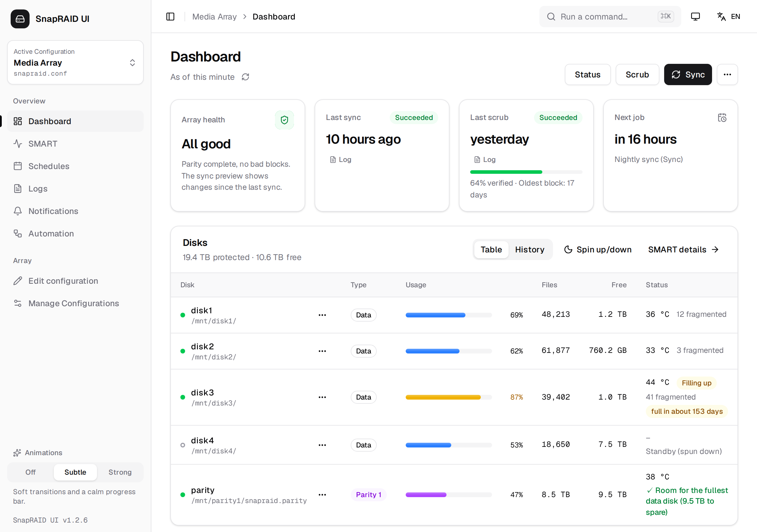Switch Disks view to Table
The image size is (757, 532).
[491, 249]
